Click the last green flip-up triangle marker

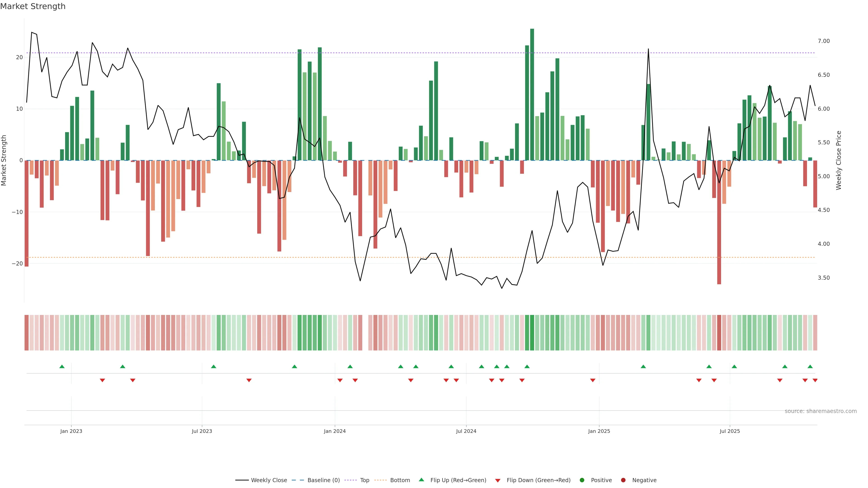(x=810, y=366)
